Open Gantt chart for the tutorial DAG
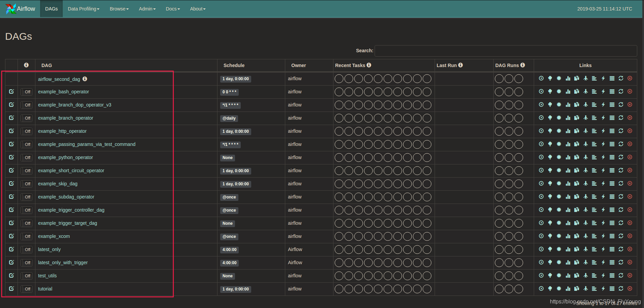 pyautogui.click(x=594, y=289)
